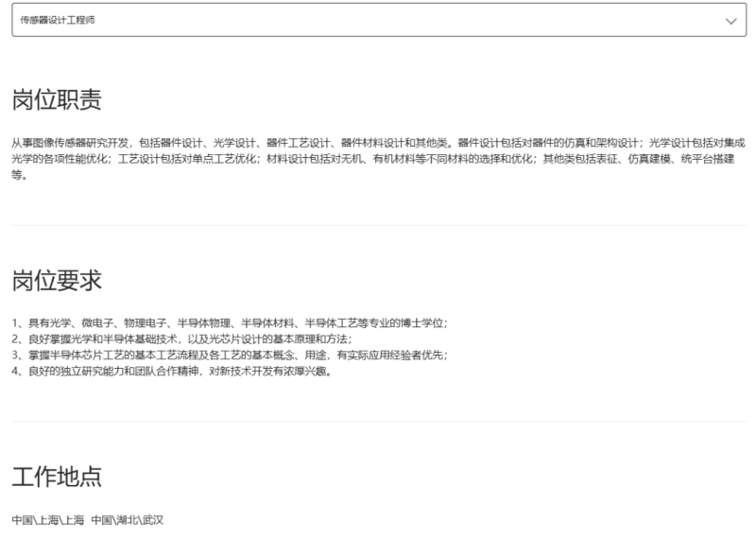Click requirement 1 about 博士学位
This screenshot has height=539, width=756.
click(x=230, y=322)
